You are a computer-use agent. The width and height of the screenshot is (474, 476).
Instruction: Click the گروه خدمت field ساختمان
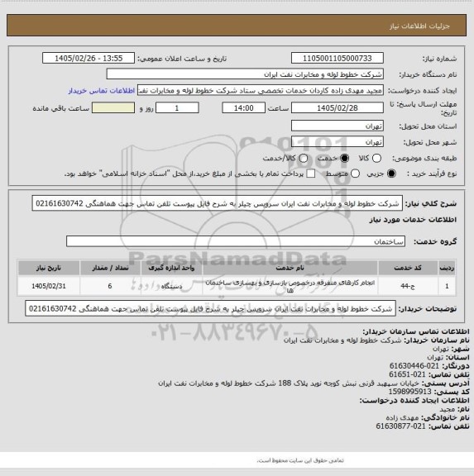pyautogui.click(x=236, y=241)
